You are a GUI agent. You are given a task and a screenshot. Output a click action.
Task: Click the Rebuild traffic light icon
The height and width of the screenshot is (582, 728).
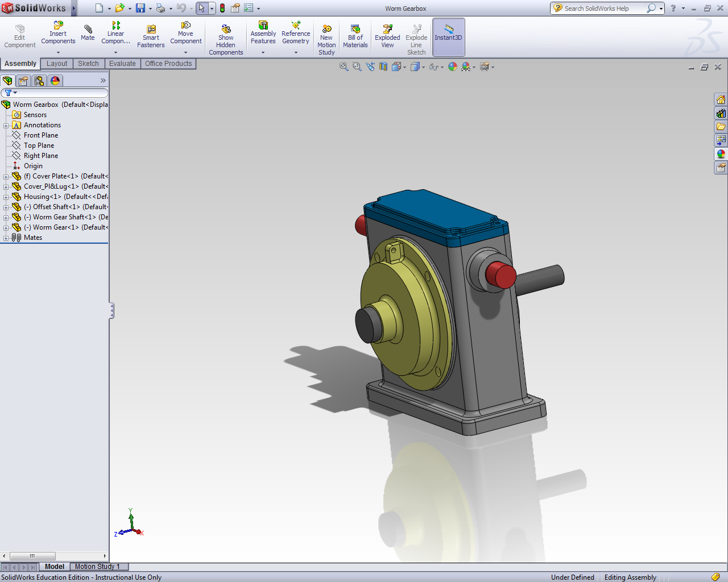point(222,8)
